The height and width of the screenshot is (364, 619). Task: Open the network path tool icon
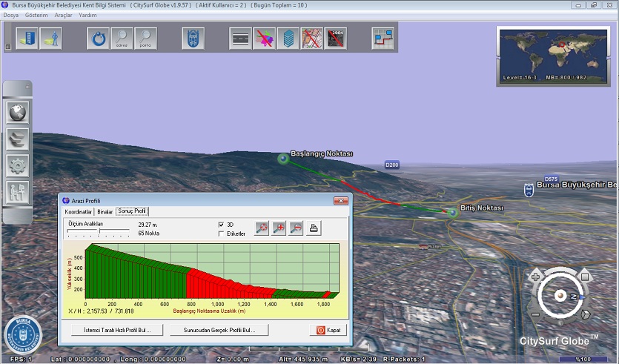(383, 39)
